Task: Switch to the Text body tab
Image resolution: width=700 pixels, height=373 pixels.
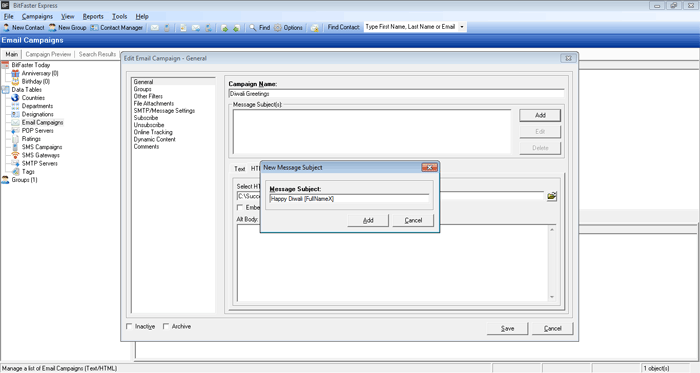Action: click(240, 169)
